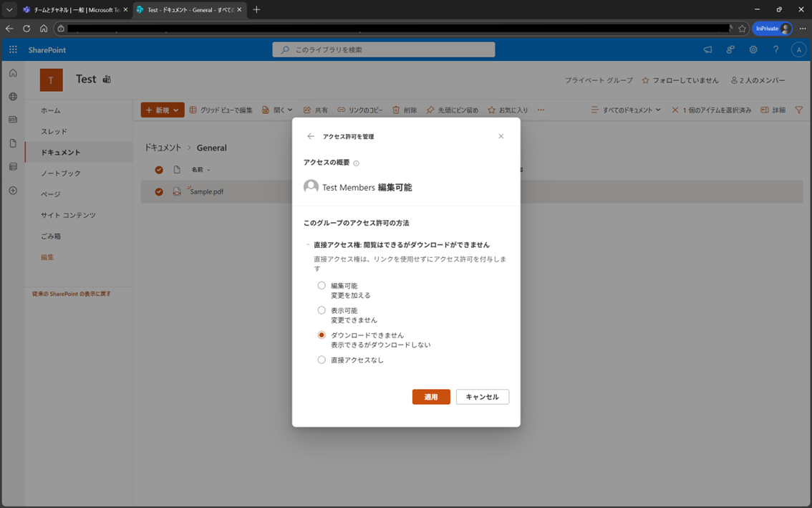
Task: Switch to the Microsoft Teams browser tab
Action: [x=75, y=10]
